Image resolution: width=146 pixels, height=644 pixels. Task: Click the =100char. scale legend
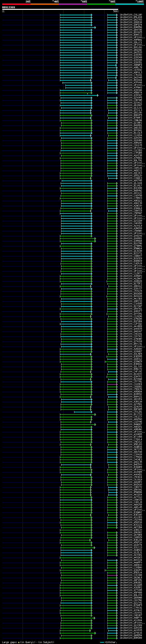tap(108, 642)
